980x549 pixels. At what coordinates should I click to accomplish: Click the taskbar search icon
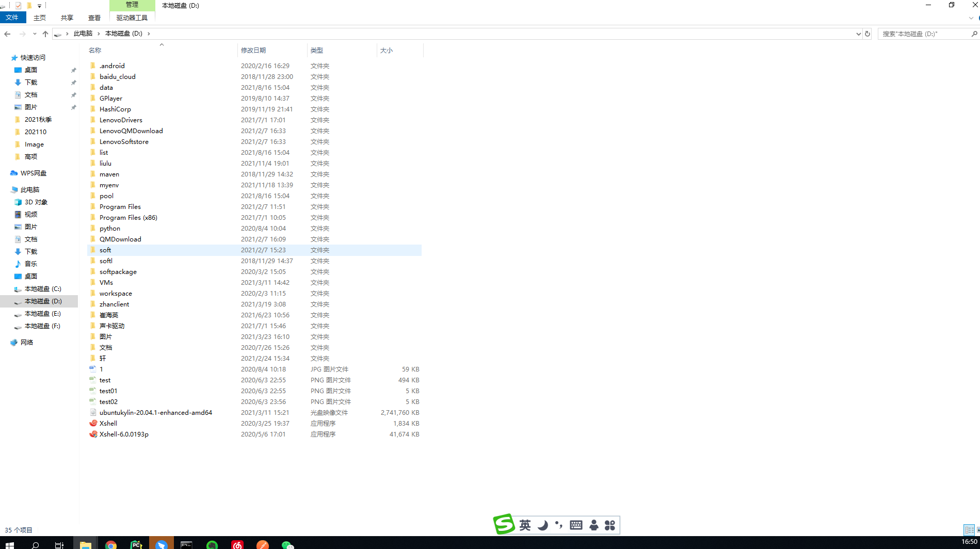tap(35, 544)
